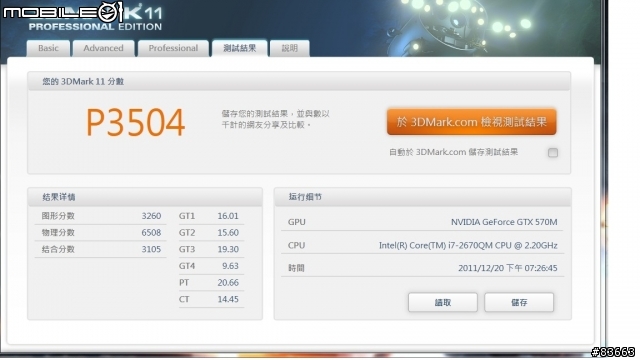
Task: Click the CPU row label
Action: (x=296, y=245)
